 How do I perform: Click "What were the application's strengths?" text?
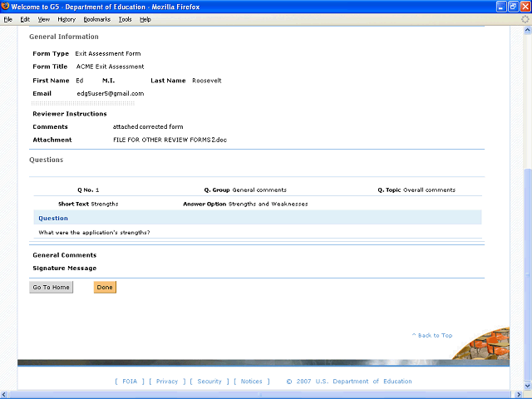click(94, 233)
